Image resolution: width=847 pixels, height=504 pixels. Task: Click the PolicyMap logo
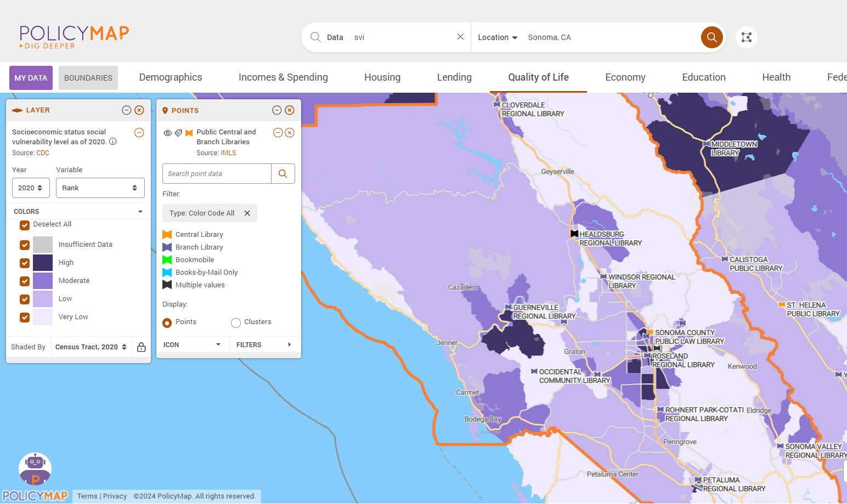[74, 37]
